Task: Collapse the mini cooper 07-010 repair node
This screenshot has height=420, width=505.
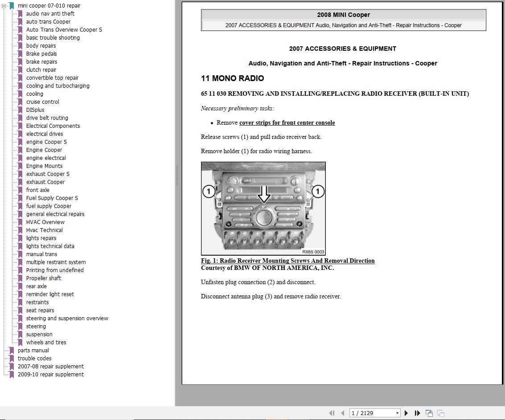Action: pos(4,5)
